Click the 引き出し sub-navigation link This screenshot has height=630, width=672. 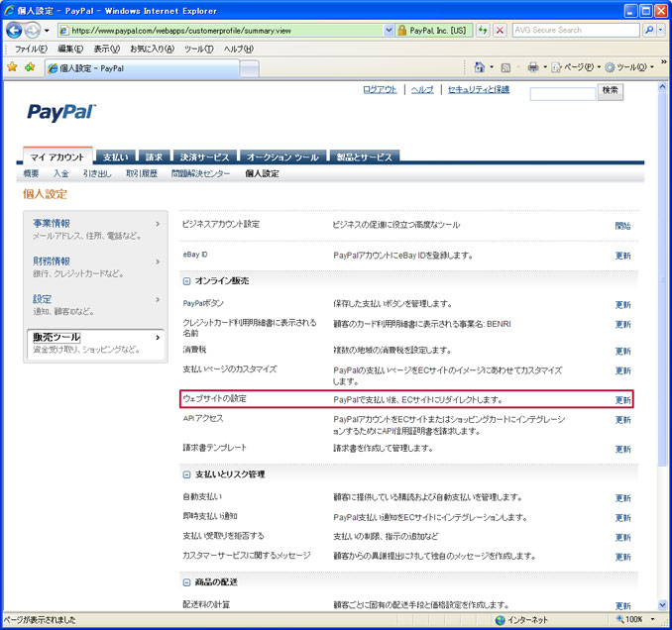pos(97,173)
